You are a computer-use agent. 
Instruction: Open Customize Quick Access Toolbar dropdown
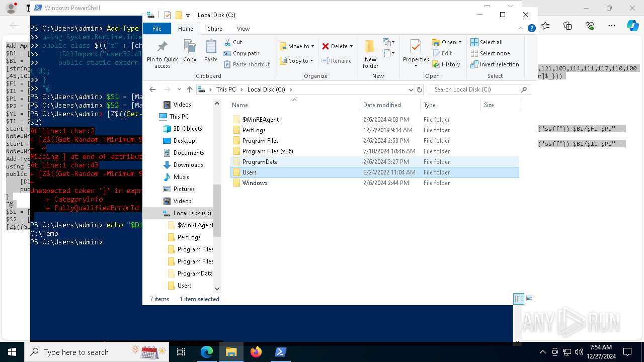[x=188, y=15]
